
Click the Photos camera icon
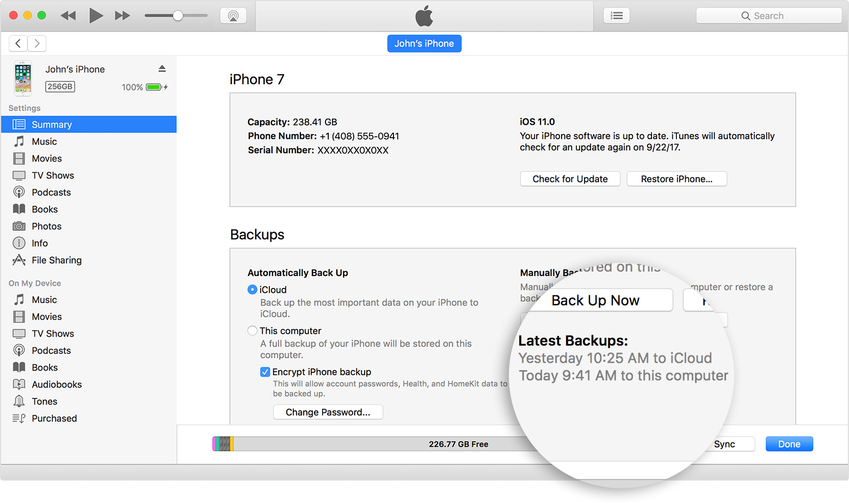point(19,226)
